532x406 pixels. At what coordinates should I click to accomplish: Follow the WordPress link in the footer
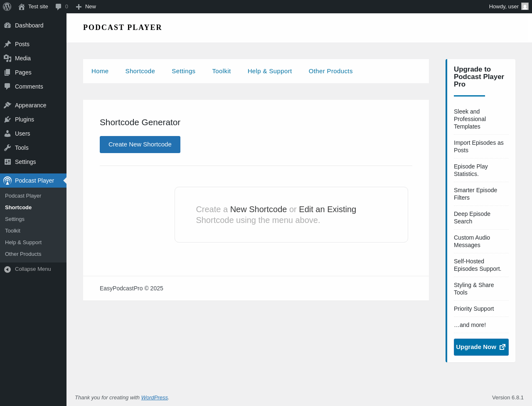(x=155, y=397)
